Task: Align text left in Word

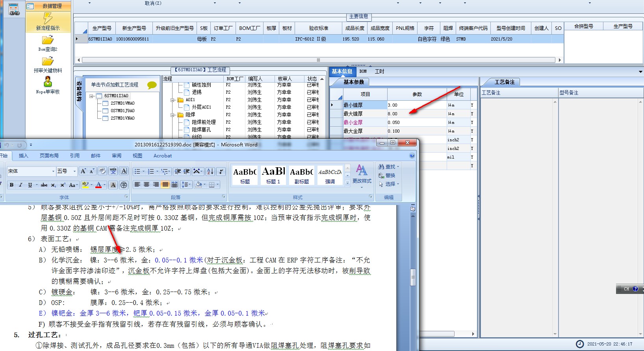Action: pyautogui.click(x=137, y=185)
